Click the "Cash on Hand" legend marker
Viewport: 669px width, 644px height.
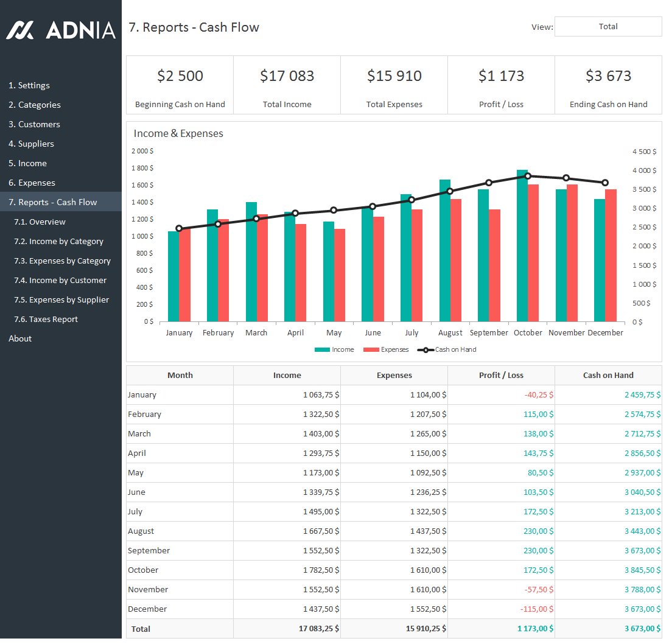(426, 349)
